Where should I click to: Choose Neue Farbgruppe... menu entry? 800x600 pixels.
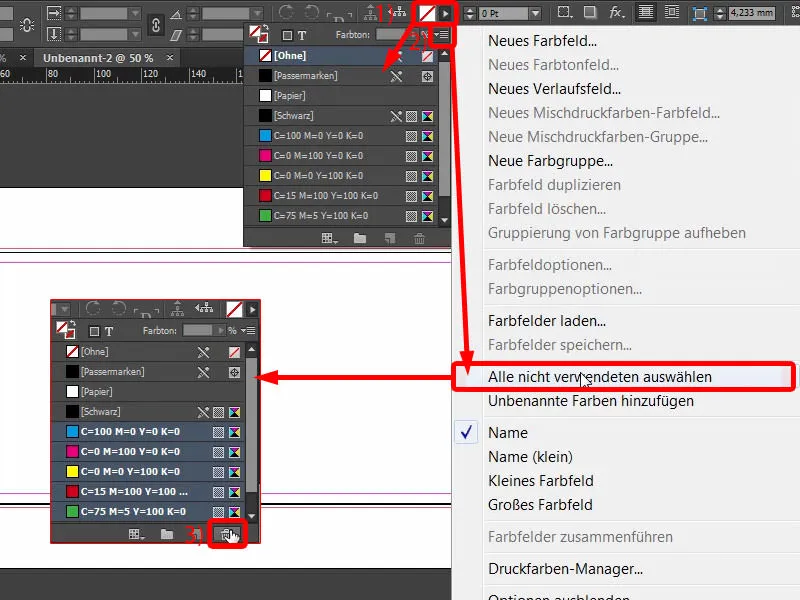pyautogui.click(x=550, y=161)
